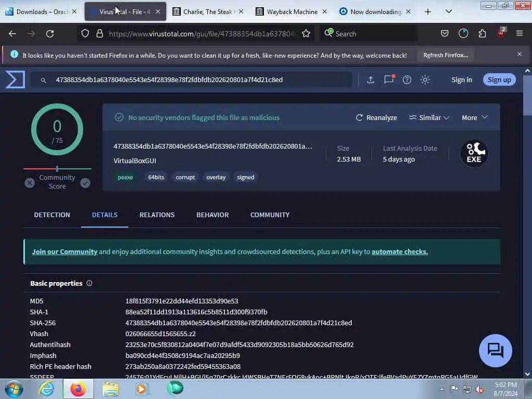Click the 64bits tag
This screenshot has width=532, height=399.
click(156, 177)
